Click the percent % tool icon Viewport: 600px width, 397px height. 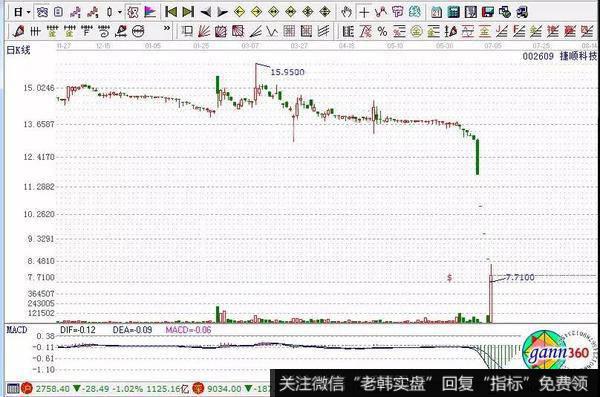[382, 31]
